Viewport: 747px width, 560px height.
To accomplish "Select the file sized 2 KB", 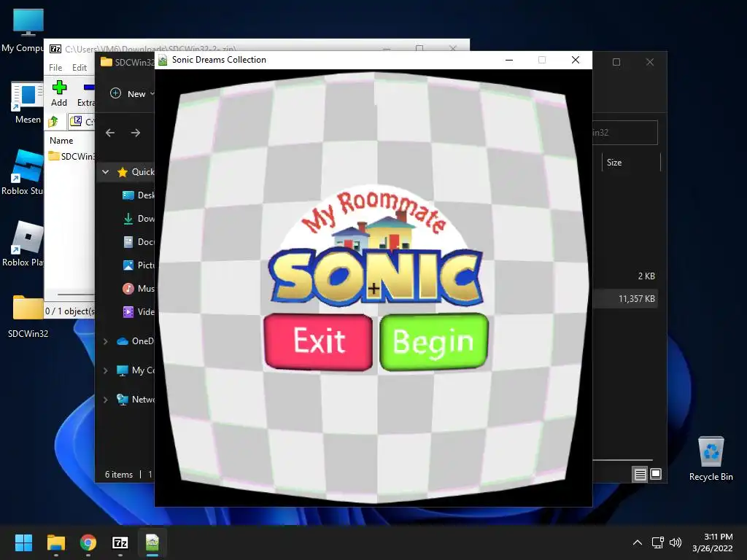I will [x=625, y=276].
